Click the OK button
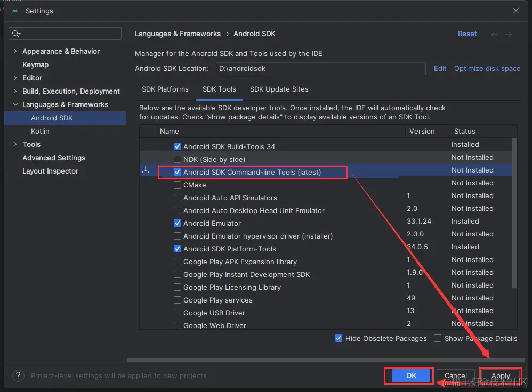Image resolution: width=532 pixels, height=392 pixels. (x=411, y=375)
